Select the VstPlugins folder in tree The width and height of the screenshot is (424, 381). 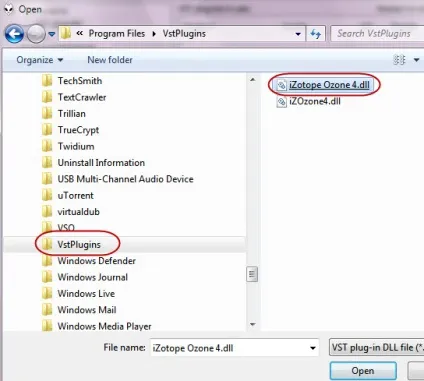pyautogui.click(x=79, y=244)
